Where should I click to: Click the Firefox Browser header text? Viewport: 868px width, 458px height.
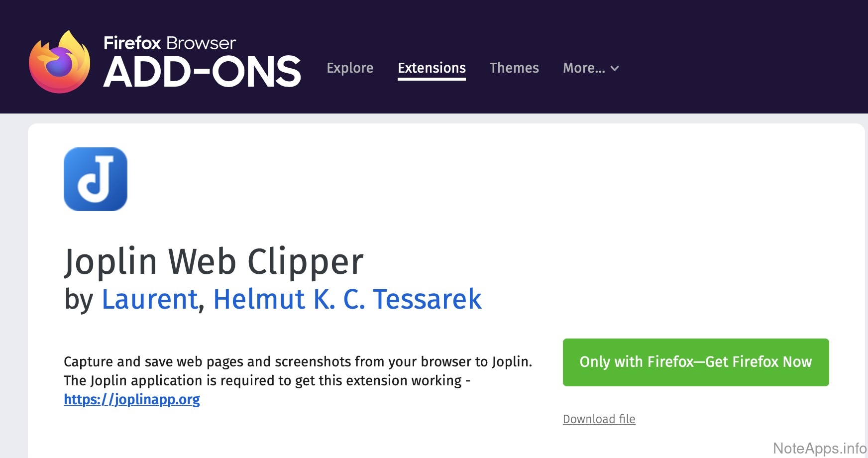[x=170, y=43]
